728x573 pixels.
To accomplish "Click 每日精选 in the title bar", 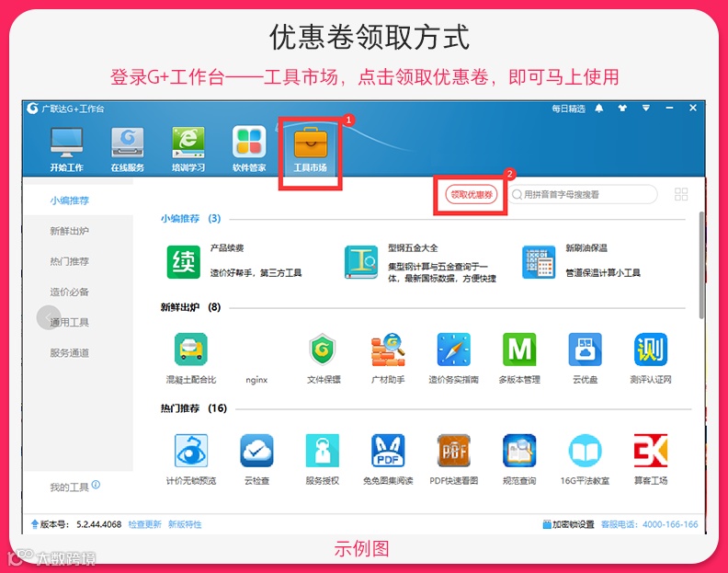I will tap(568, 109).
